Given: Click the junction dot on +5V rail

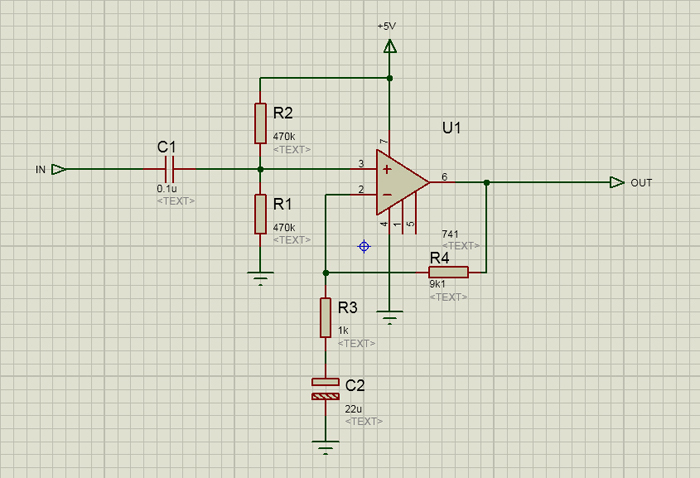Looking at the screenshot, I should coord(390,78).
